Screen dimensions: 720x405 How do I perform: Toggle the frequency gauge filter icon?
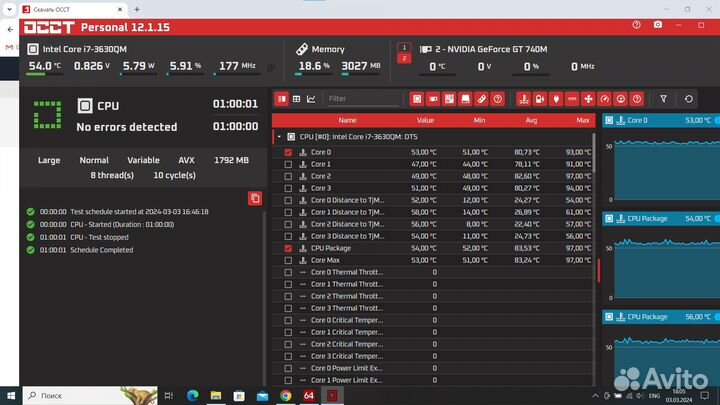pyautogui.click(x=604, y=99)
